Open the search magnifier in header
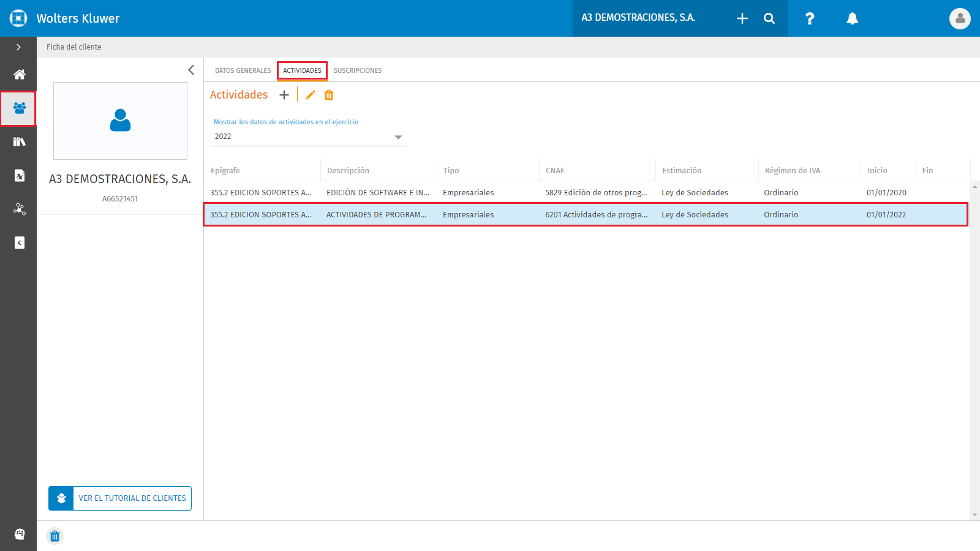Viewport: 980px width, 551px height. 769,18
